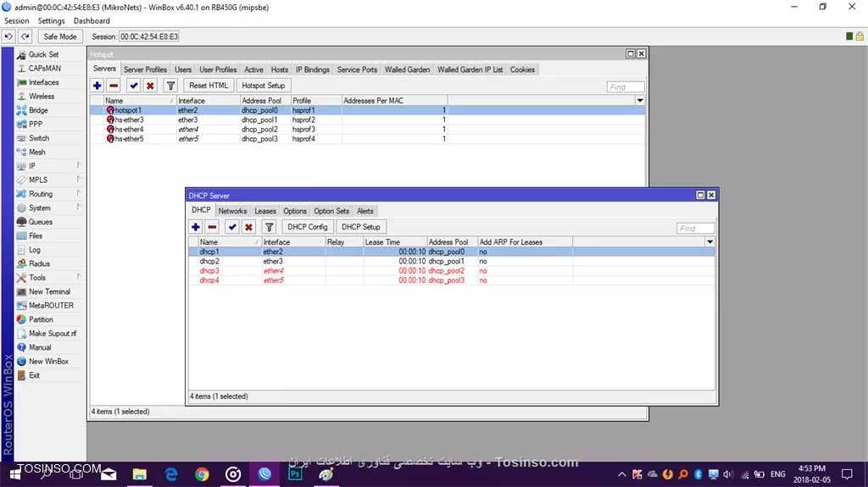868x487 pixels.
Task: Open Switch in sidebar
Action: (39, 138)
